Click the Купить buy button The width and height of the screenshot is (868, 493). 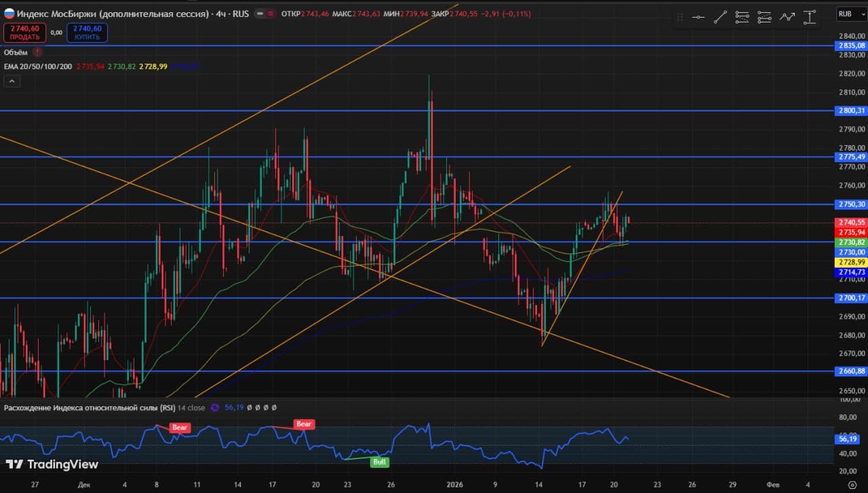87,33
